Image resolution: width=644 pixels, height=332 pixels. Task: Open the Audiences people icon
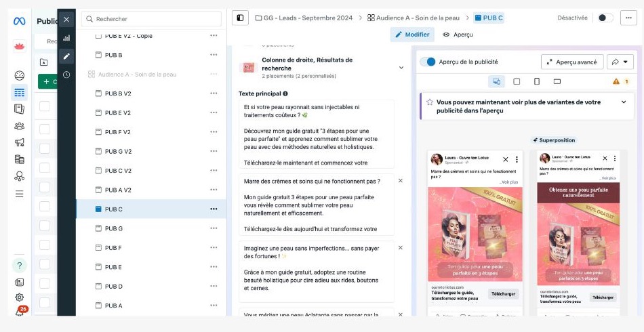(19, 126)
